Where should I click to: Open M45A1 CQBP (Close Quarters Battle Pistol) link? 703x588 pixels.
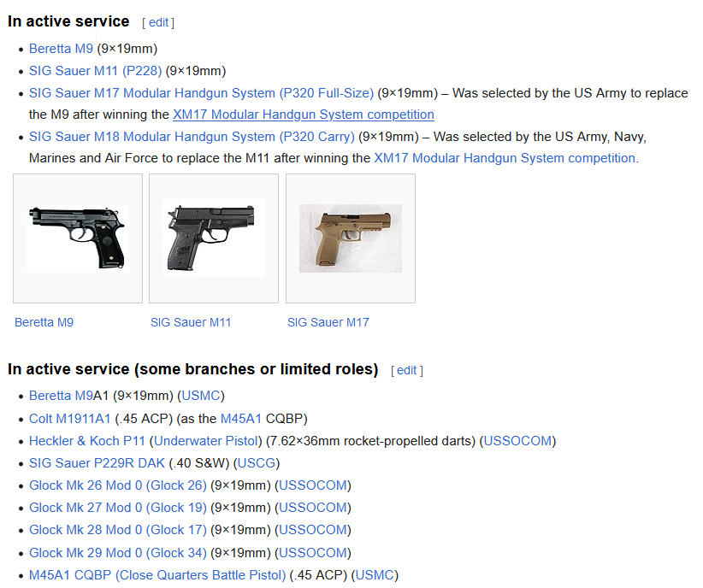(157, 575)
